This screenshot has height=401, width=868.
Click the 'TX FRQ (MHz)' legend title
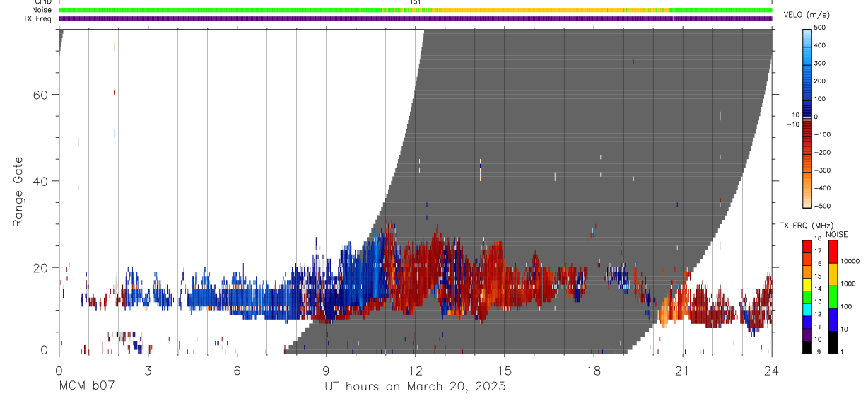807,226
